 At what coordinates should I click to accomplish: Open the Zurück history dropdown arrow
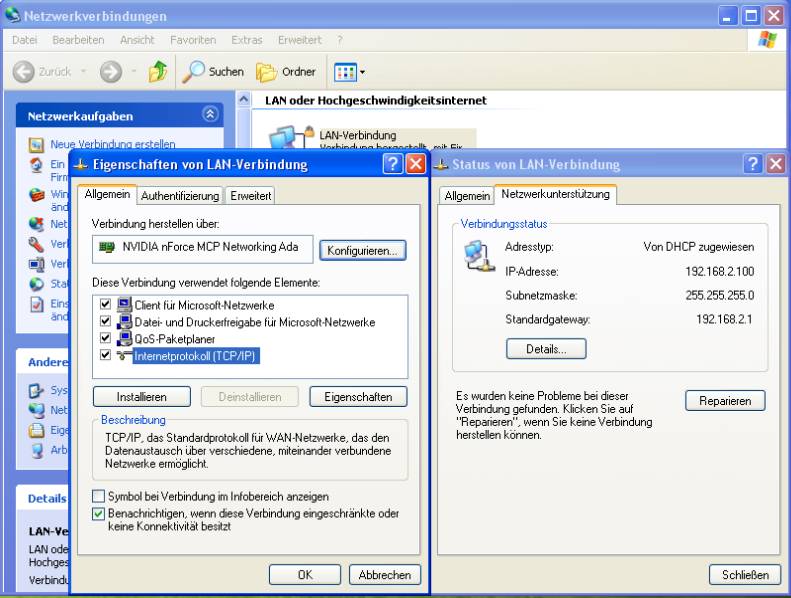pos(84,72)
